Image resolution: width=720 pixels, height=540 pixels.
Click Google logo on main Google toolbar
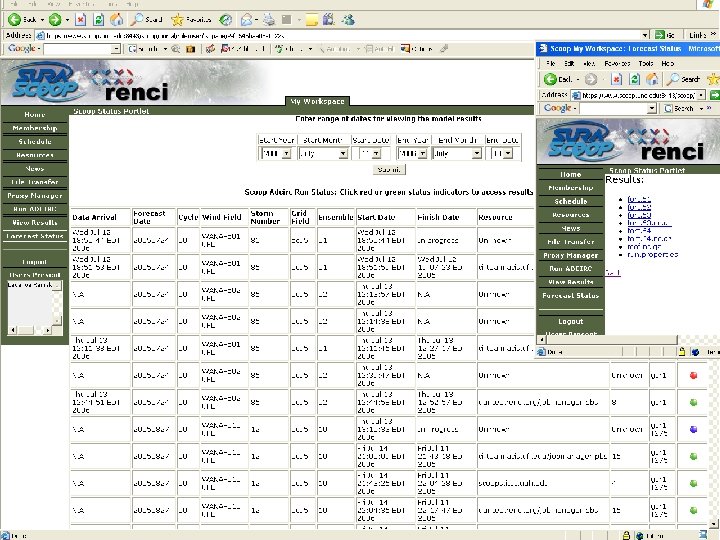[x=22, y=49]
